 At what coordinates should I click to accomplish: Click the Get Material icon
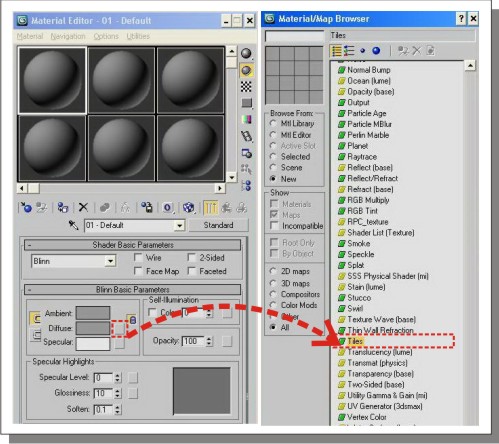point(26,208)
